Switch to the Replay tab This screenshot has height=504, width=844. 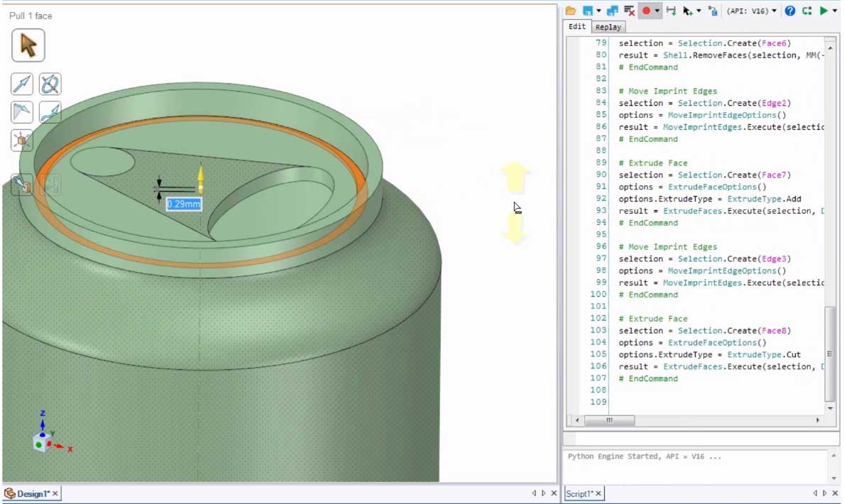tap(608, 27)
